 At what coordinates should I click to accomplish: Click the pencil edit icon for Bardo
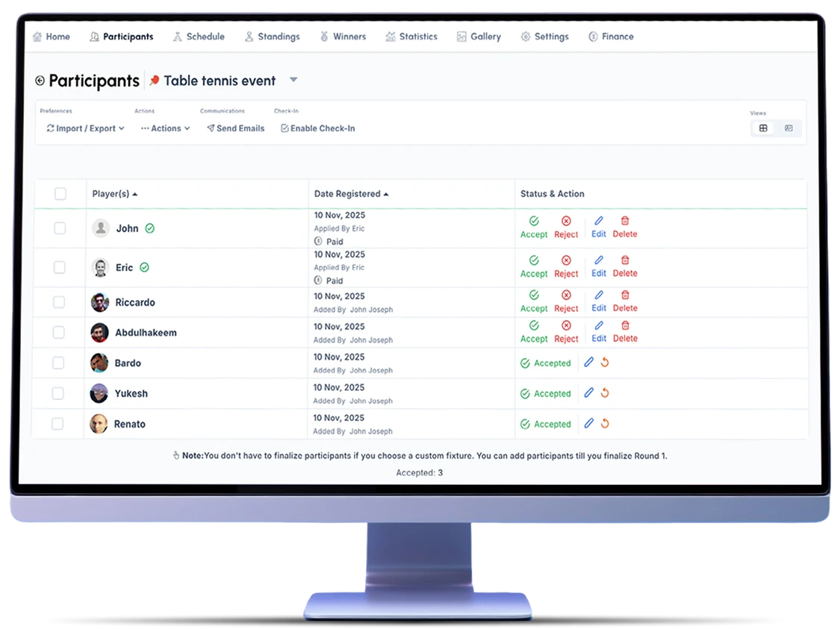pyautogui.click(x=589, y=363)
